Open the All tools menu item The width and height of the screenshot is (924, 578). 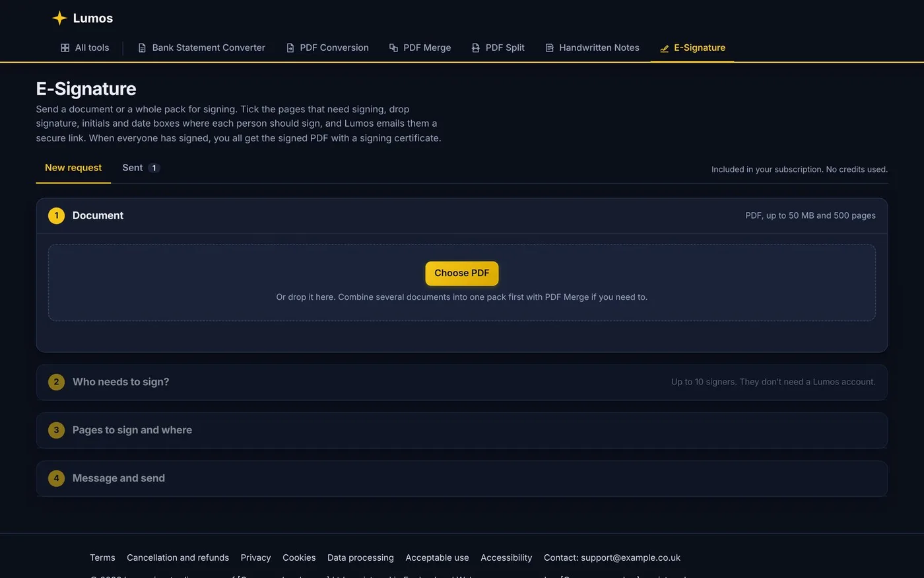click(x=85, y=48)
